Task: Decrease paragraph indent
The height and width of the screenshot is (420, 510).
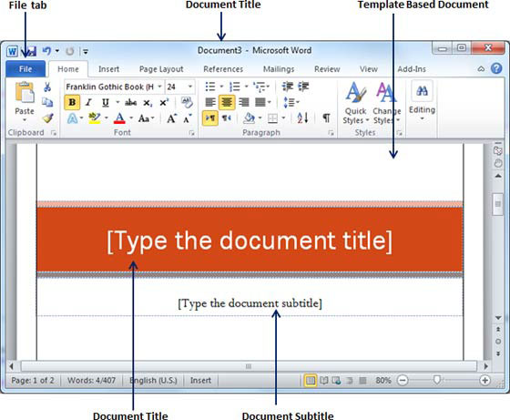Action: (287, 87)
